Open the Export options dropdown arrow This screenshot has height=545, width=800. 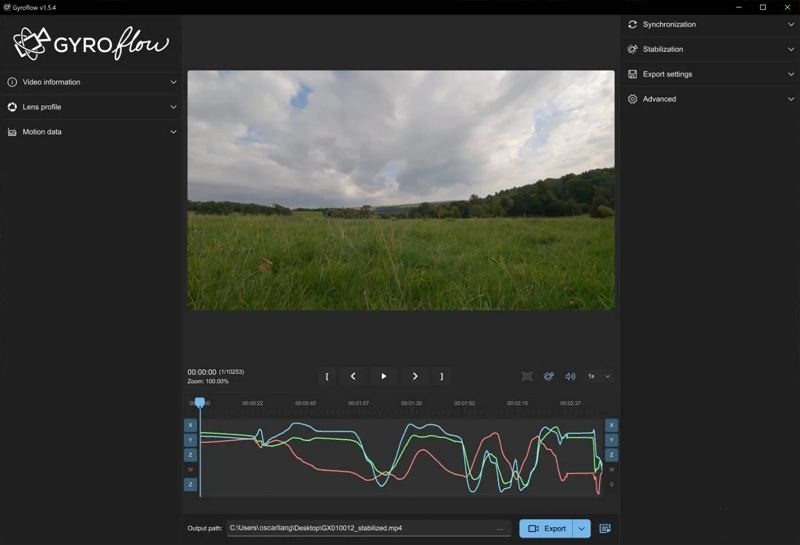[x=582, y=529]
